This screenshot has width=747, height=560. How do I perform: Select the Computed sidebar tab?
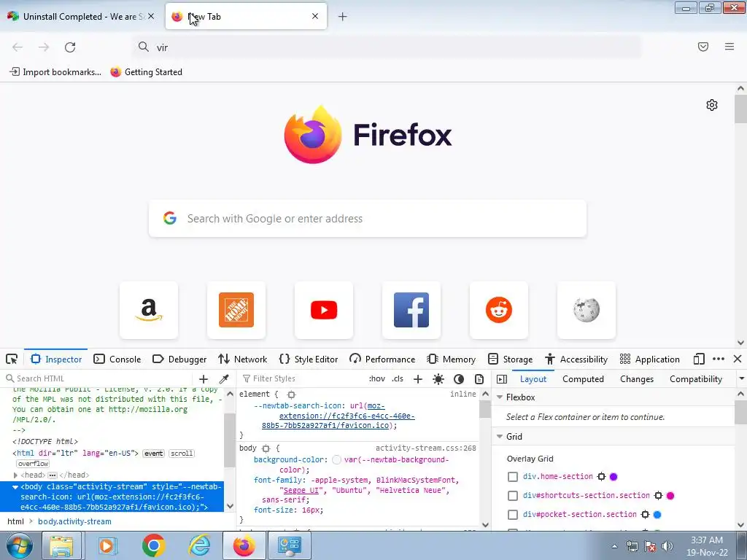(x=583, y=379)
